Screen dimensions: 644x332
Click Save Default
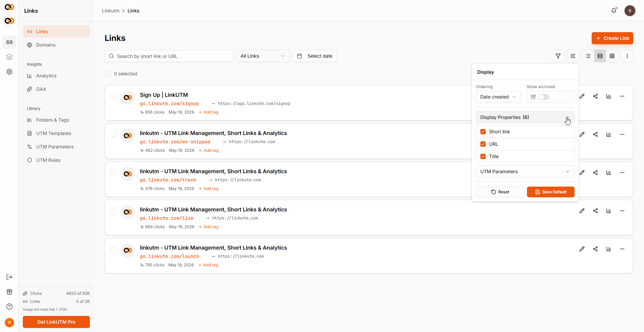point(551,192)
